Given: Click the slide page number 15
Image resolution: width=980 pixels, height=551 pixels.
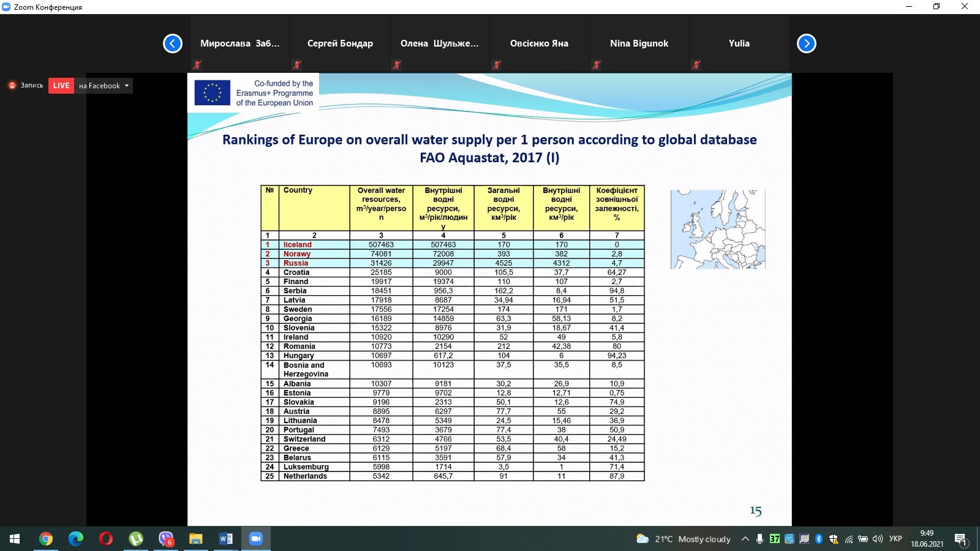Looking at the screenshot, I should (x=756, y=511).
